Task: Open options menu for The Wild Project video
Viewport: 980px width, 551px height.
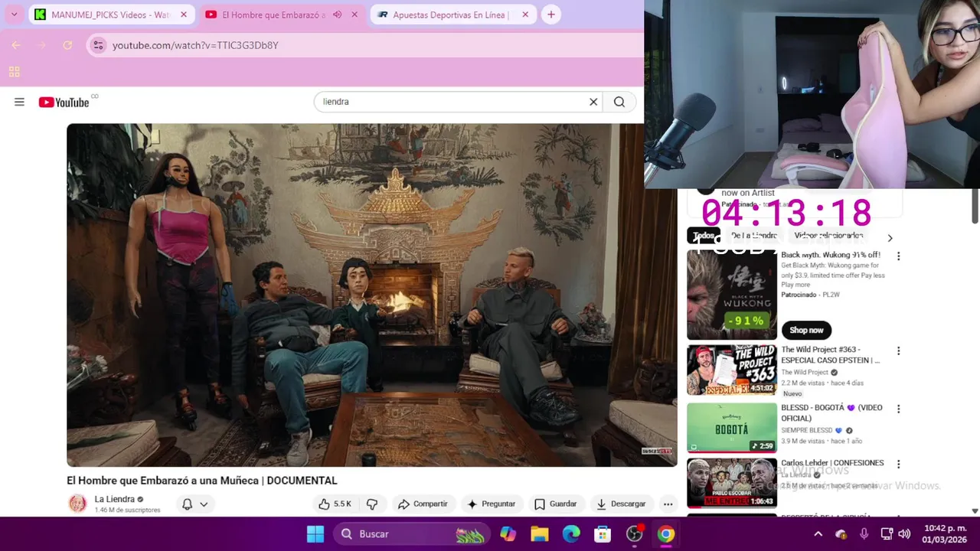Action: click(899, 351)
